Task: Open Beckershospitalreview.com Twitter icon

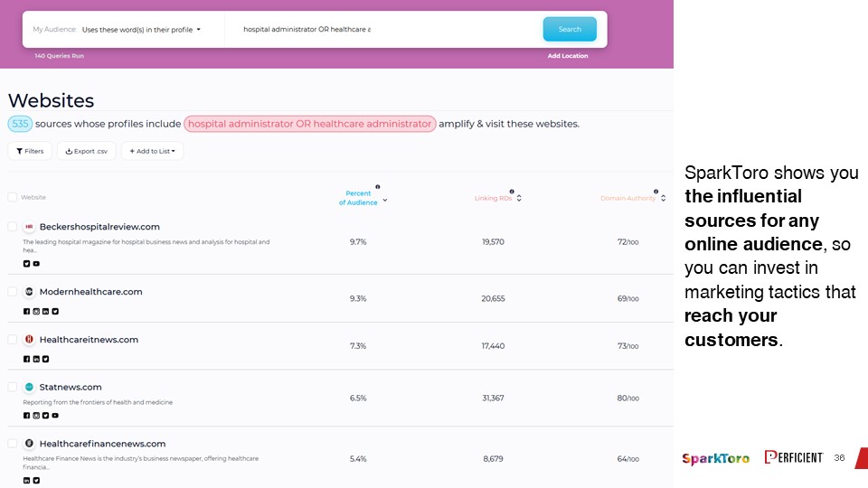Action: (x=26, y=264)
